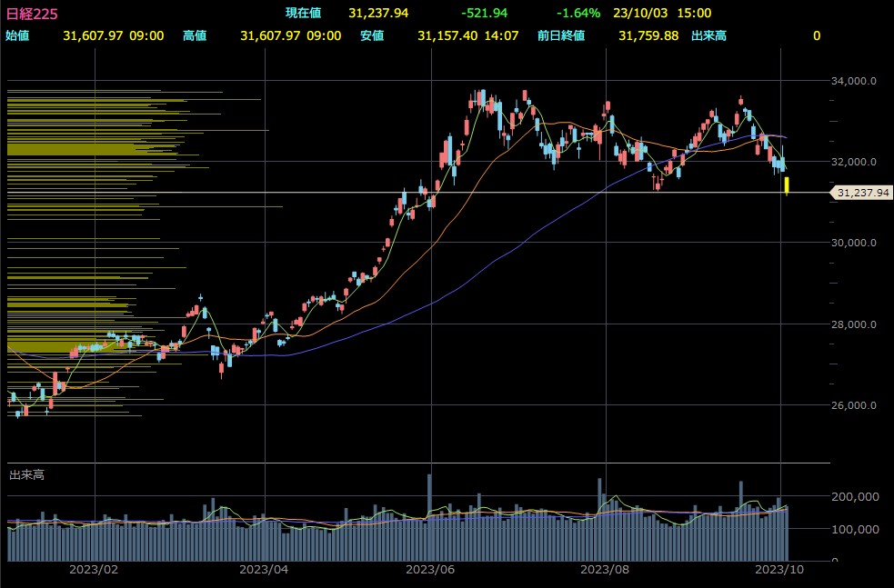Click the 出来高 label in the header row
The width and height of the screenshot is (894, 588).
(708, 35)
